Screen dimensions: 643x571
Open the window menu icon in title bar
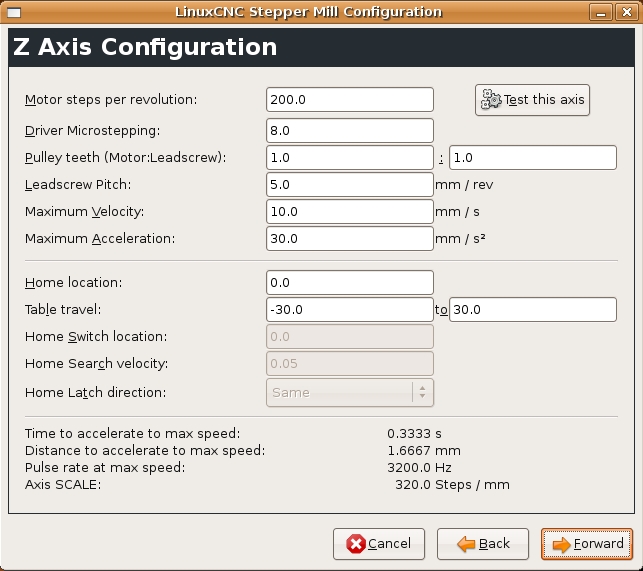[x=14, y=12]
